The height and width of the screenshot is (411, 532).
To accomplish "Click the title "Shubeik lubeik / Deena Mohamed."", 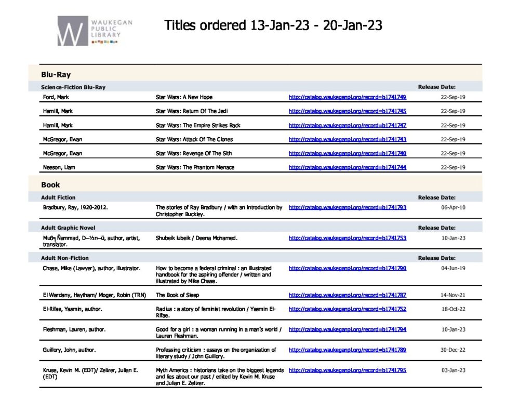I will tap(196, 238).
